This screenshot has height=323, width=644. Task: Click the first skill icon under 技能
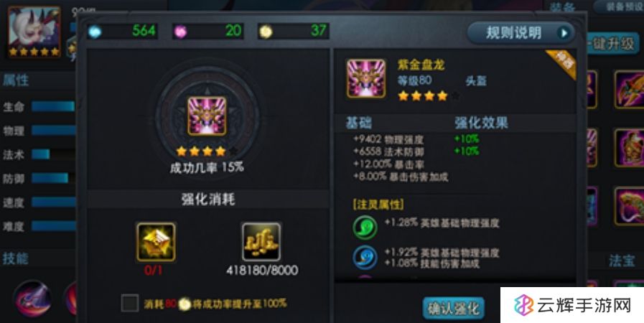[x=32, y=299]
